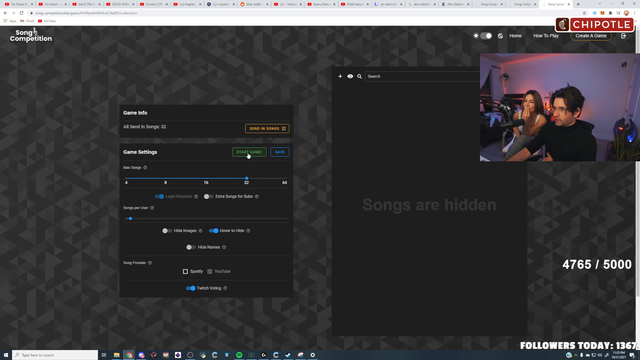Viewport: 640px width, 360px height.
Task: Click the Hide Names info icon
Action: click(224, 247)
